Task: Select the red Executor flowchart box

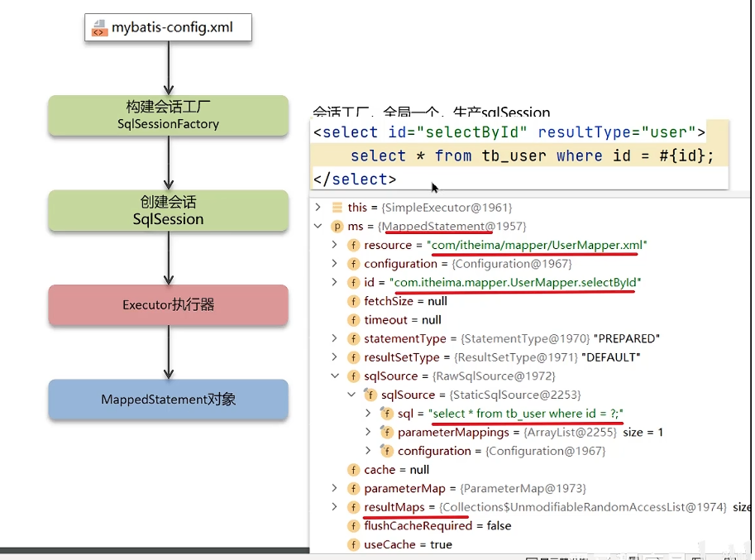Action: coord(168,304)
